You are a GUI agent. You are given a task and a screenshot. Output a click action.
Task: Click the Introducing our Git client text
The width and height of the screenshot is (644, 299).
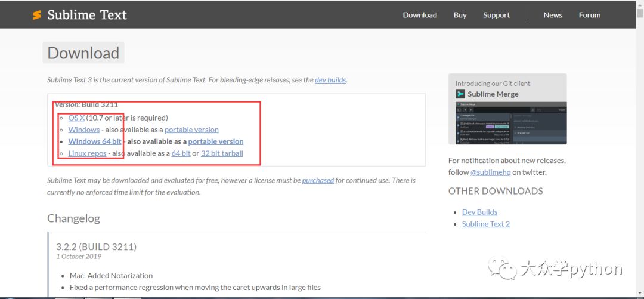(x=493, y=84)
